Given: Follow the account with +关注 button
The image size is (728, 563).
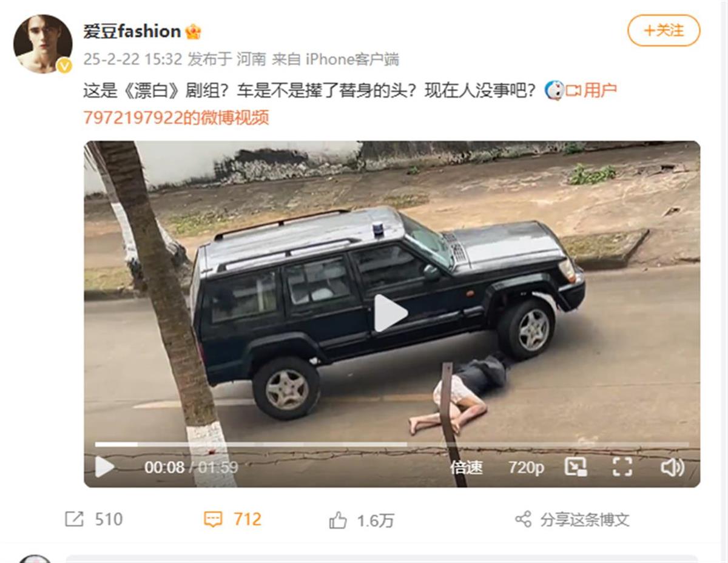Looking at the screenshot, I should 664,30.
